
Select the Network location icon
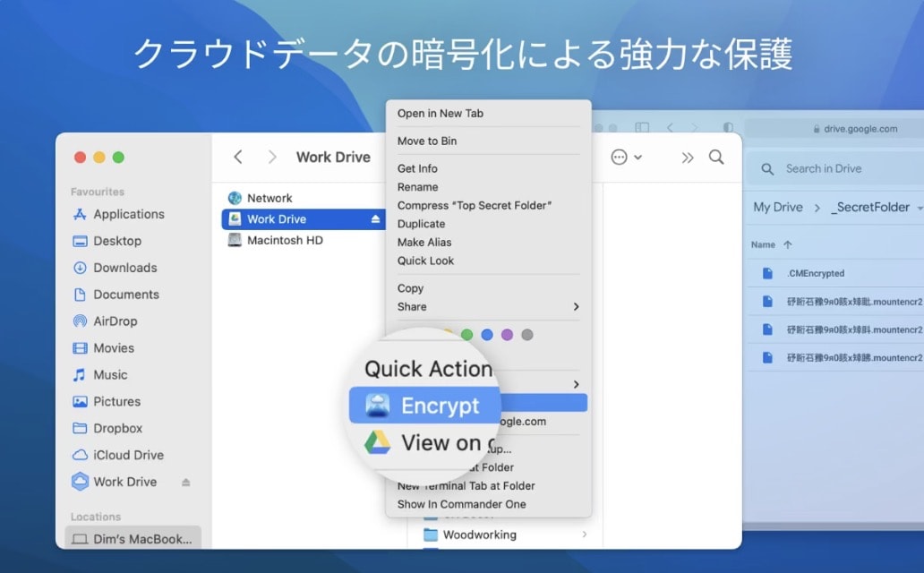click(x=235, y=198)
